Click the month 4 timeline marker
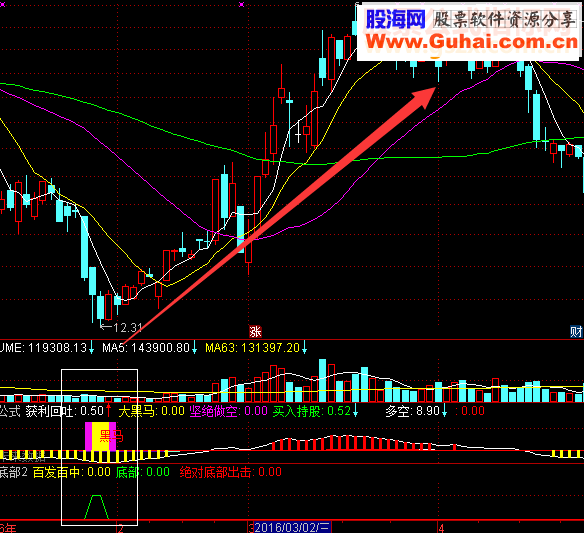The image size is (584, 533). [x=441, y=528]
